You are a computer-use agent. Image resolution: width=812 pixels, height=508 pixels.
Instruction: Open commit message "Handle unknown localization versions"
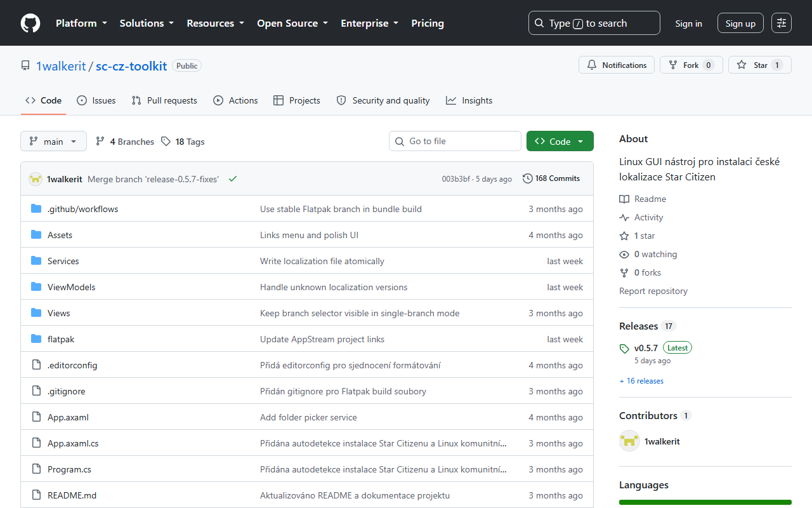[x=334, y=287]
